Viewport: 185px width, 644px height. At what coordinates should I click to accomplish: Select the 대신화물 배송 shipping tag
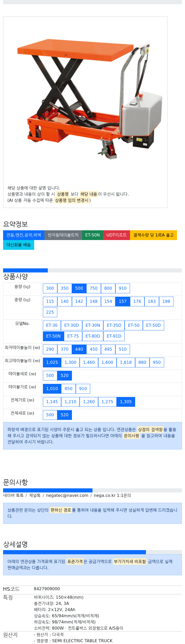[18, 245]
